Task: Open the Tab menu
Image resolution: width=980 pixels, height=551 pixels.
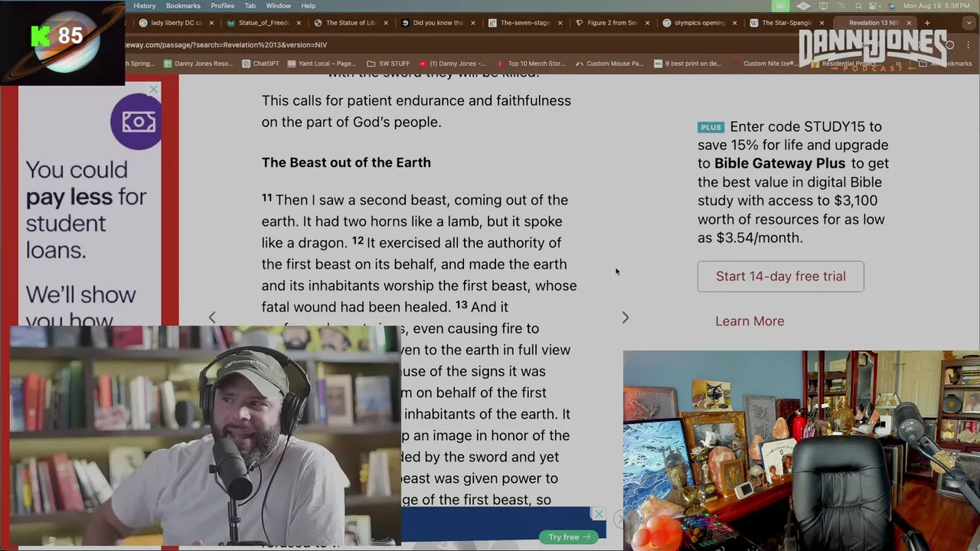Action: [250, 6]
